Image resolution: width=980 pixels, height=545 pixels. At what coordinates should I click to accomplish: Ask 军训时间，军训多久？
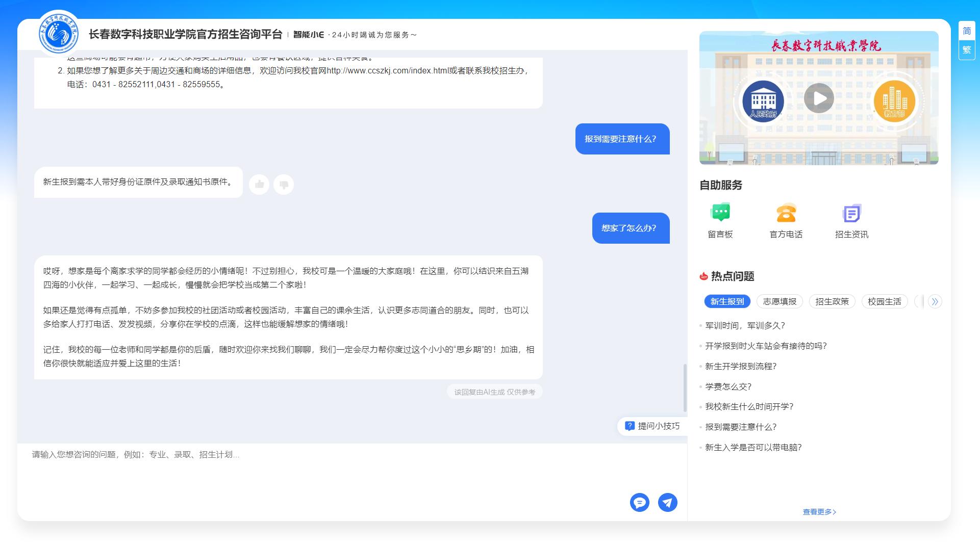[745, 326]
